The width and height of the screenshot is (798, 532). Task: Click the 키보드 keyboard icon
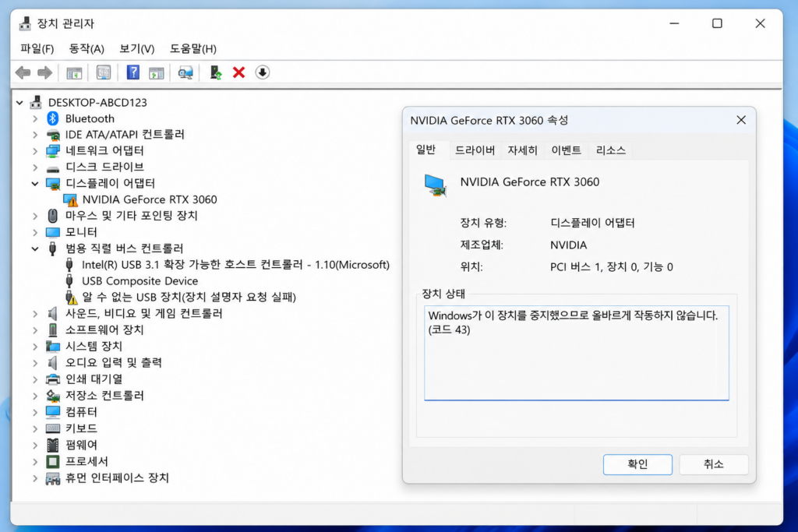pos(53,428)
